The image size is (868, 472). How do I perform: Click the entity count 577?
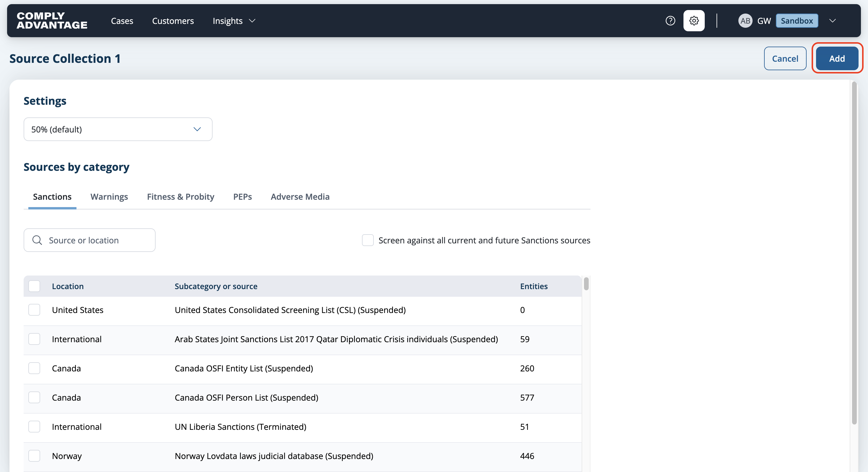click(x=527, y=397)
